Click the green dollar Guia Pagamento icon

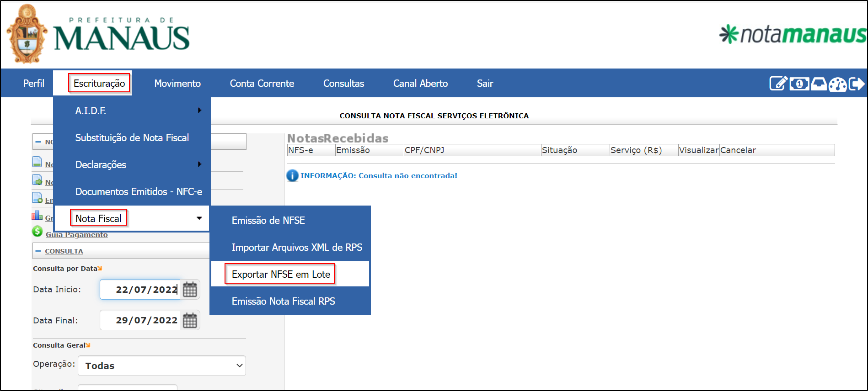(x=38, y=232)
